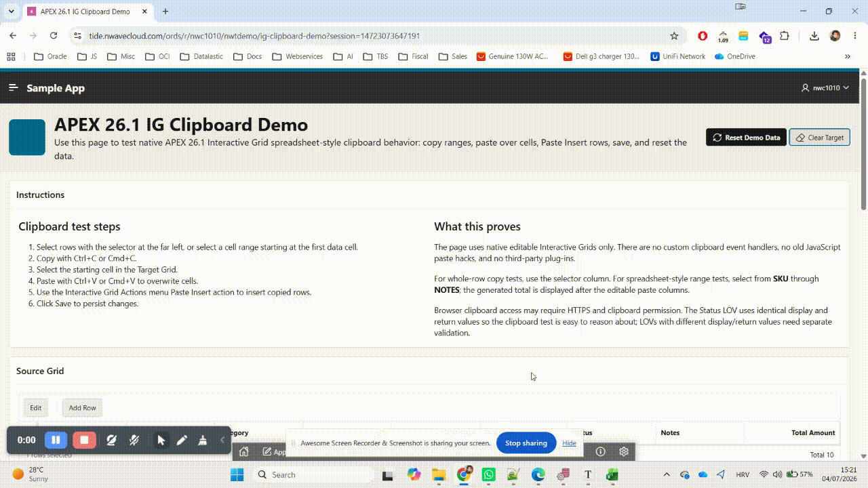This screenshot has height=488, width=868.
Task: Open the Windows Start menu
Action: click(x=237, y=474)
